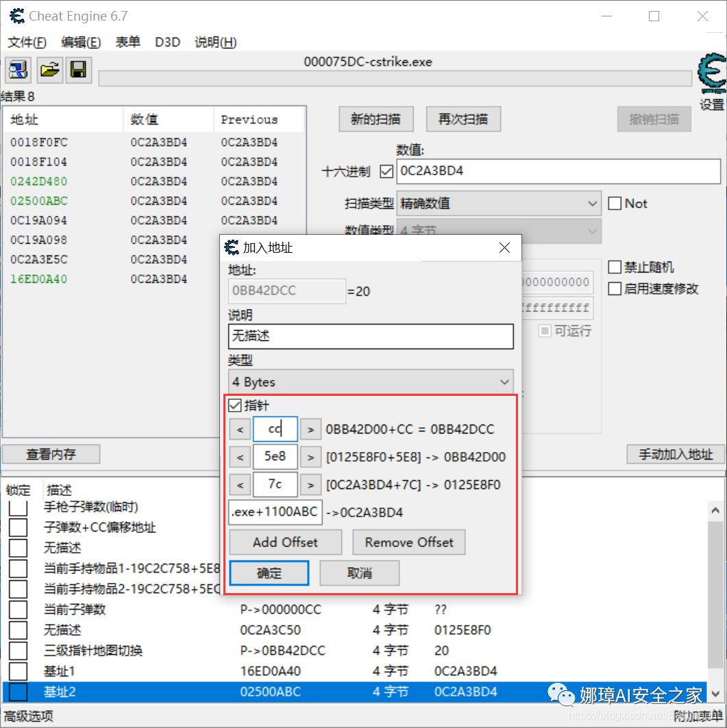Save the cheat table floppy icon
The image size is (727, 728).
point(79,70)
